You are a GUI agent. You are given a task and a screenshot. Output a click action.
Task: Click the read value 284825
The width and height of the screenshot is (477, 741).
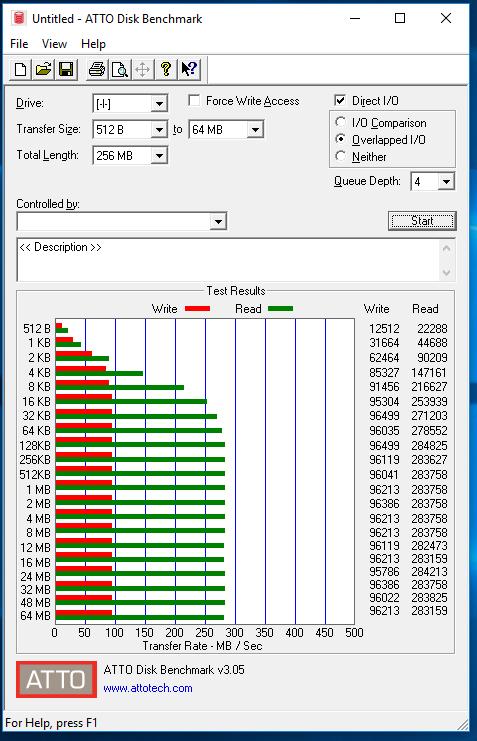(429, 446)
